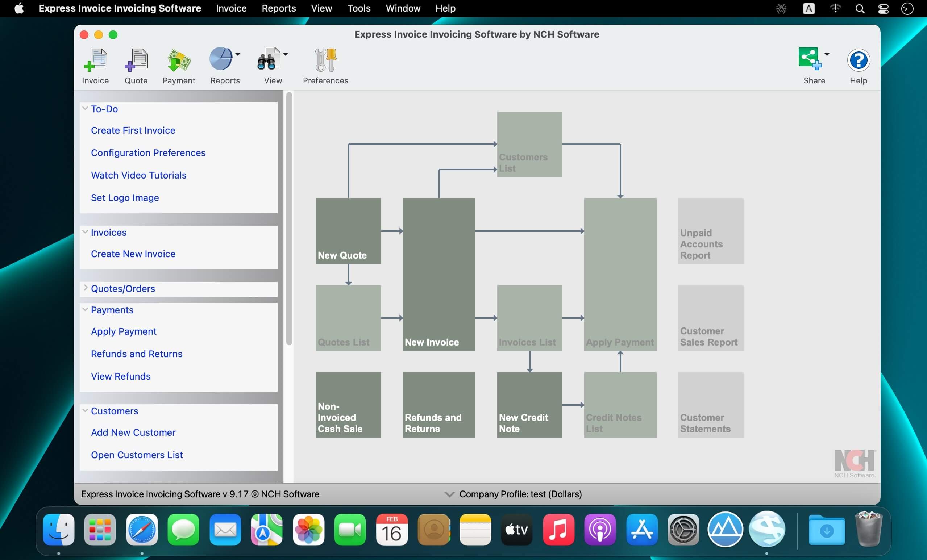The image size is (927, 560).
Task: Click Apply Payment sidebar link
Action: click(x=124, y=331)
